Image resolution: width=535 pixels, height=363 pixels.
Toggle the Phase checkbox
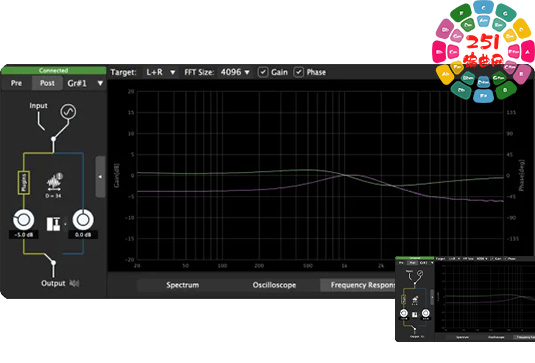[x=299, y=72]
